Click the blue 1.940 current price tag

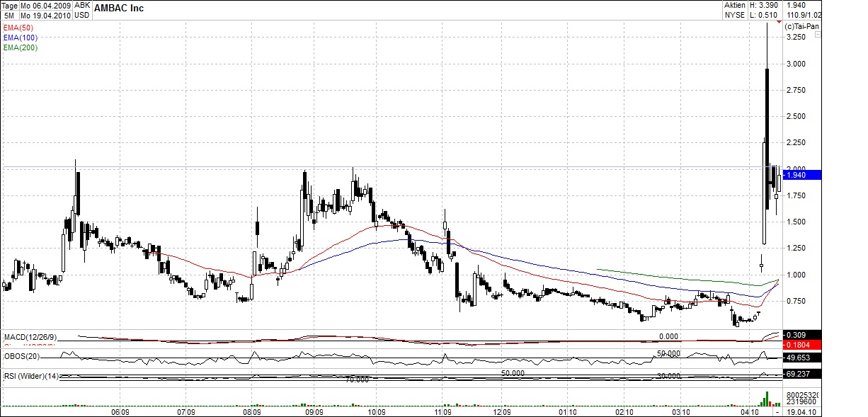click(801, 175)
